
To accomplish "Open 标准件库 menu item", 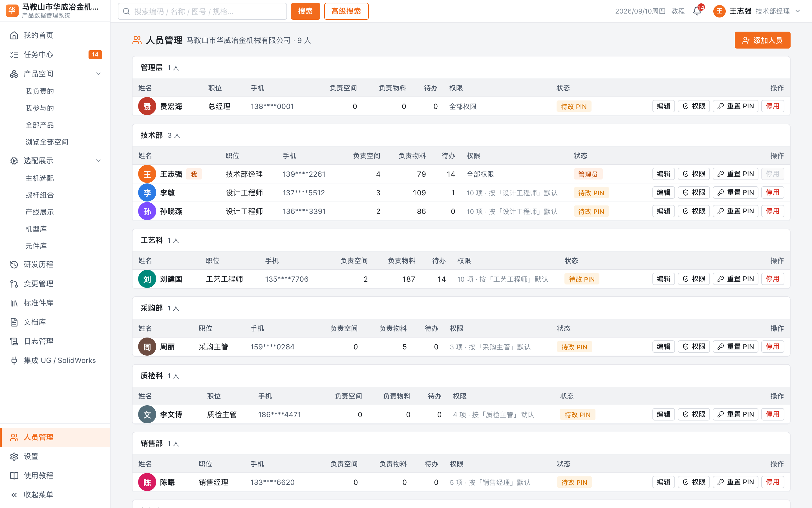I will point(55,303).
